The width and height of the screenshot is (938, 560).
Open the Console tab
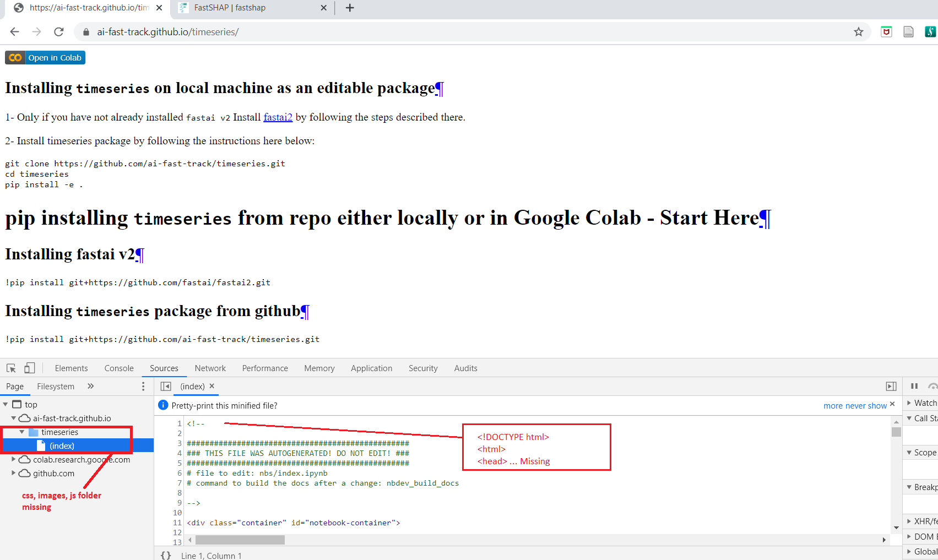click(119, 368)
